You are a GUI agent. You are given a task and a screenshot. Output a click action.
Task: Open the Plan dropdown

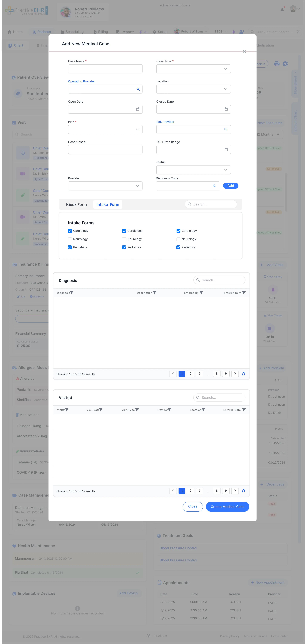tap(137, 129)
